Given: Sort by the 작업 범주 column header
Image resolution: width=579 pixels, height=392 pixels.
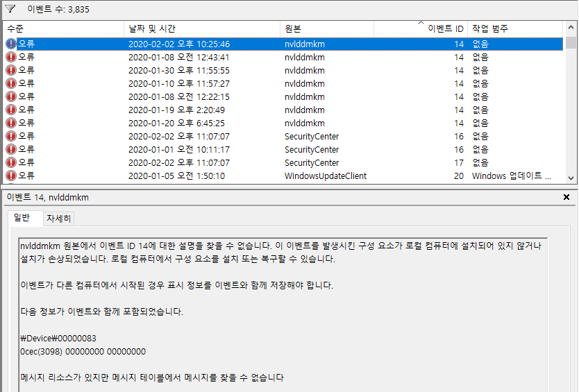Looking at the screenshot, I should click(516, 28).
